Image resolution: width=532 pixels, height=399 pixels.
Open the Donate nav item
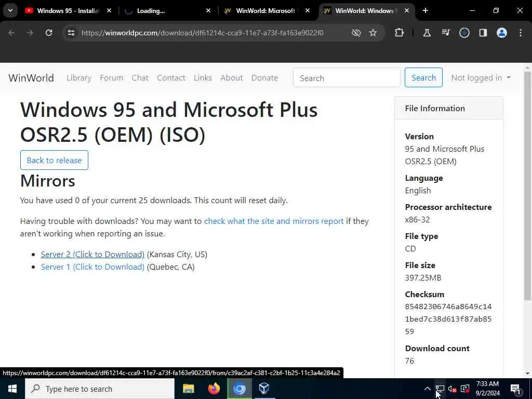[264, 78]
